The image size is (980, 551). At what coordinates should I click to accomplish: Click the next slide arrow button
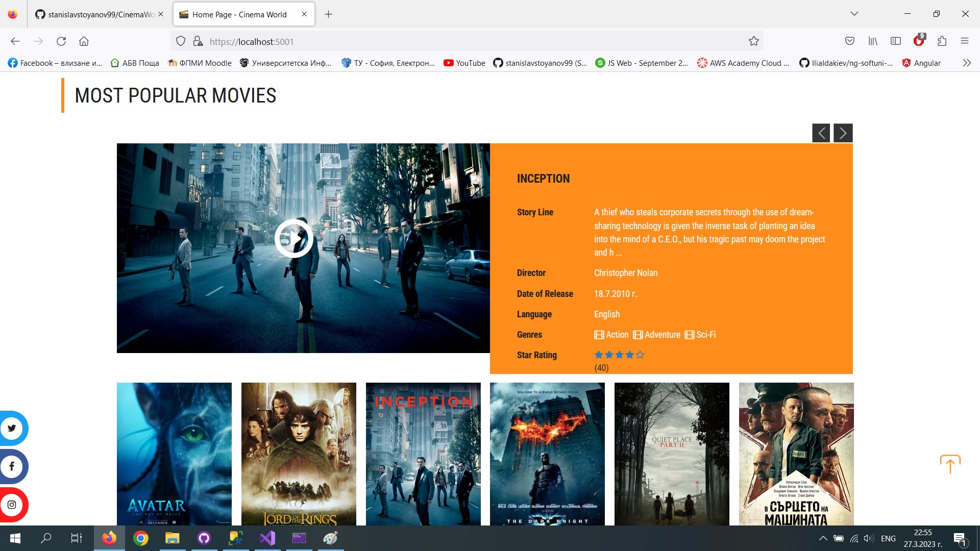point(843,133)
